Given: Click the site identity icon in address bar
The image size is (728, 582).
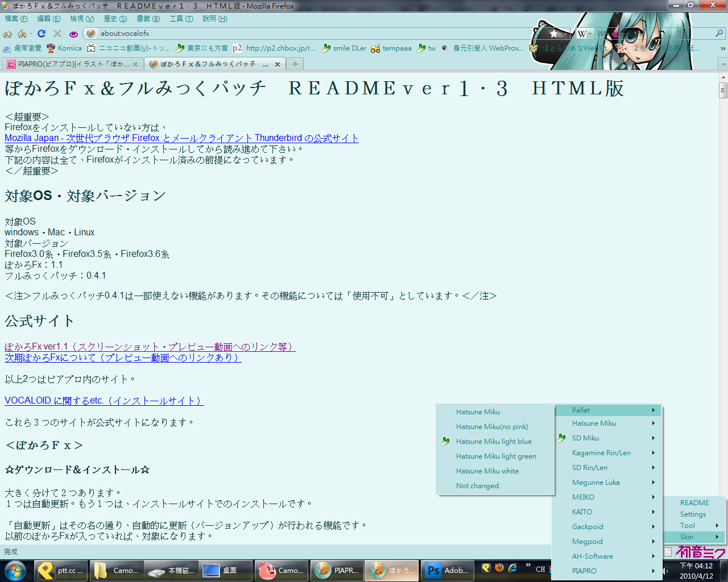Looking at the screenshot, I should tap(91, 34).
